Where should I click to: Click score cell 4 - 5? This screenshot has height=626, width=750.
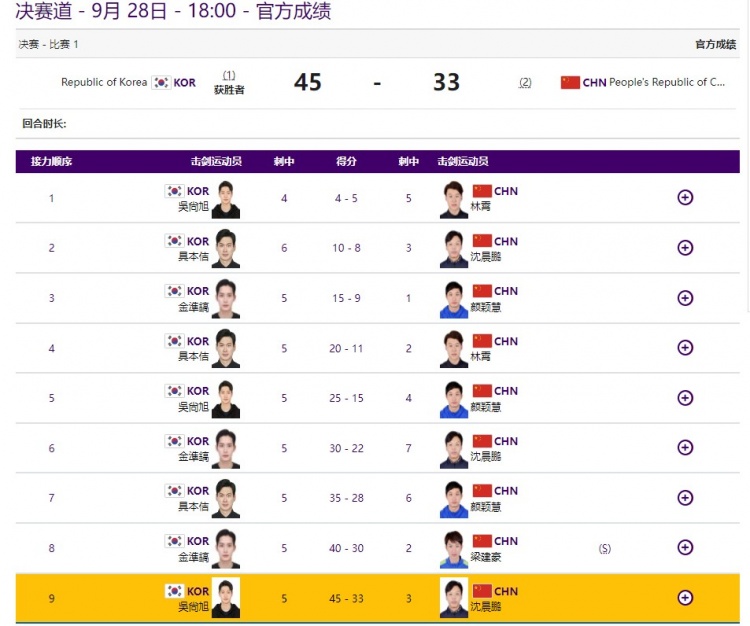(x=346, y=198)
